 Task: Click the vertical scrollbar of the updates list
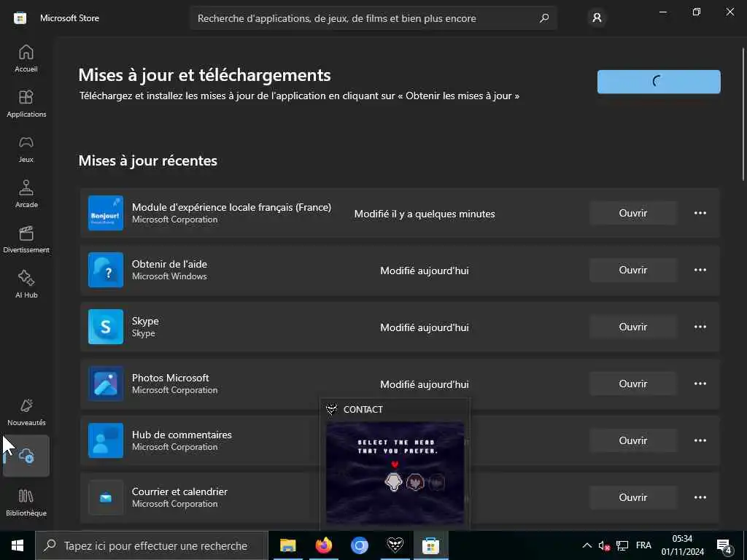(x=743, y=114)
